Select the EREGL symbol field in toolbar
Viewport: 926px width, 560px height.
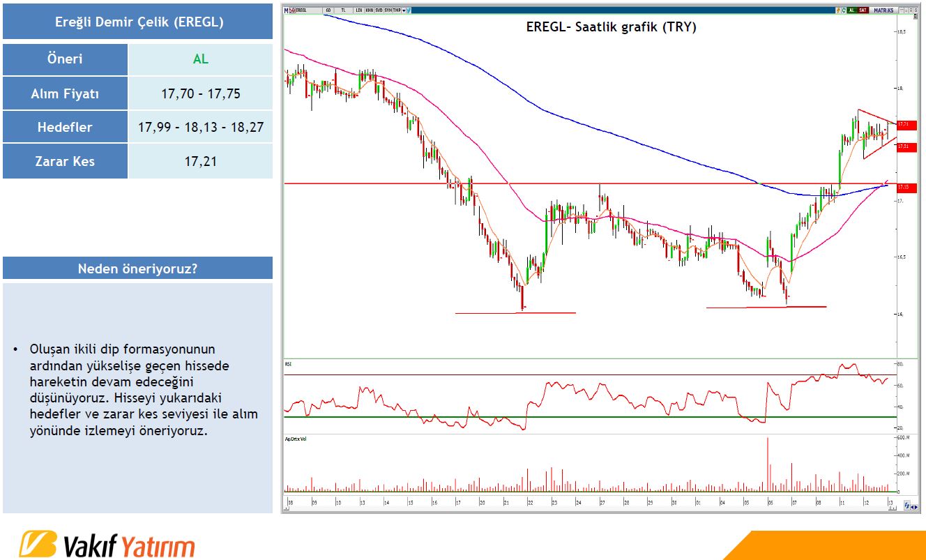(x=308, y=10)
